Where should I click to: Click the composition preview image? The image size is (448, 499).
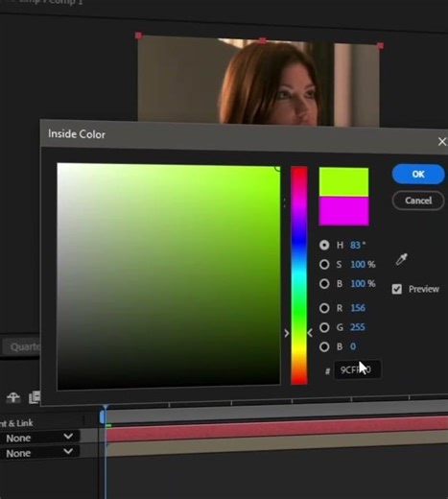coord(258,82)
